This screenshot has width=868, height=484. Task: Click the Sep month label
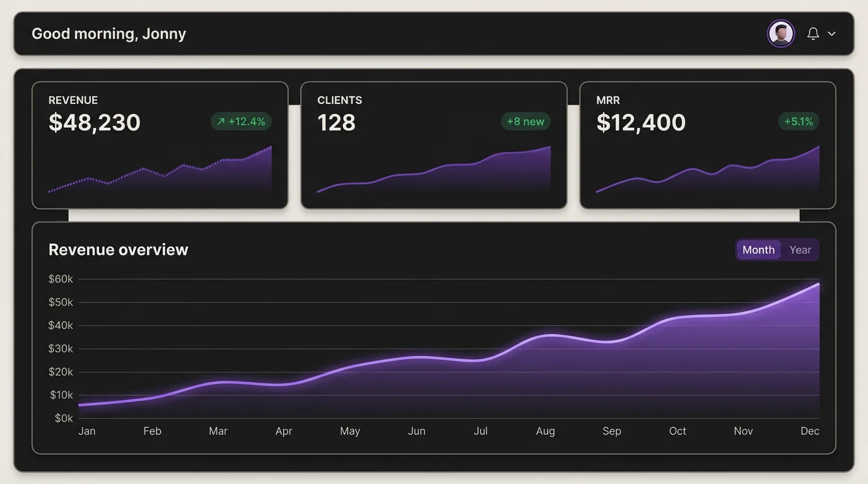pyautogui.click(x=612, y=432)
